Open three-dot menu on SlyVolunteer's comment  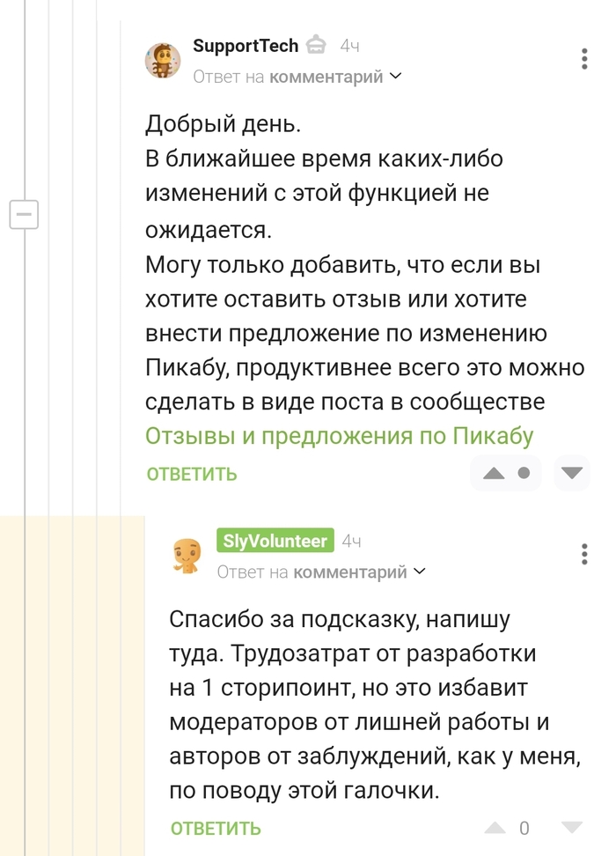tap(585, 554)
